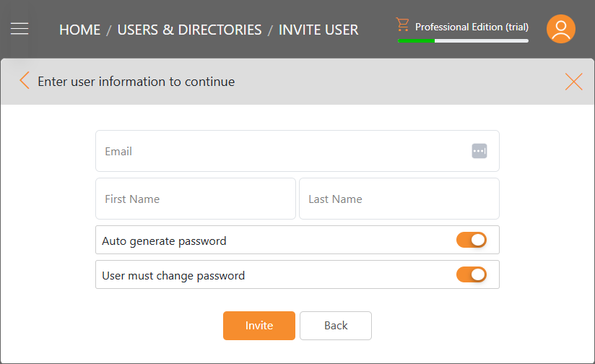Select the INVITE USER breadcrumb
Screen dimensions: 595x364
tap(318, 30)
